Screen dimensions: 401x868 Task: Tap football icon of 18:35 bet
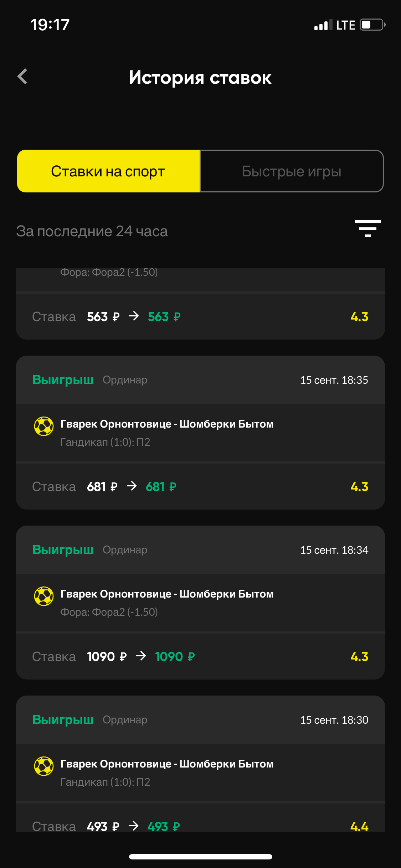click(x=44, y=426)
